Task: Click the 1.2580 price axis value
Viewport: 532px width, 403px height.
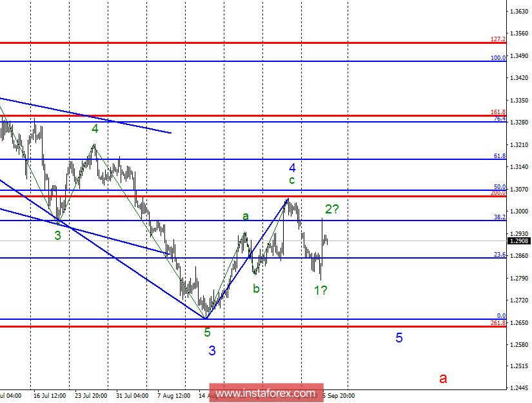Action: pos(519,345)
